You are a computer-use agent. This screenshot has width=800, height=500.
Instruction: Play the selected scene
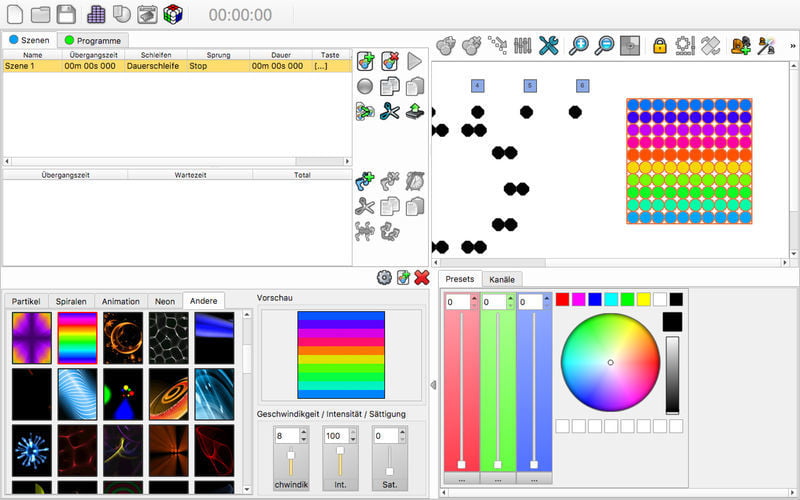point(414,61)
